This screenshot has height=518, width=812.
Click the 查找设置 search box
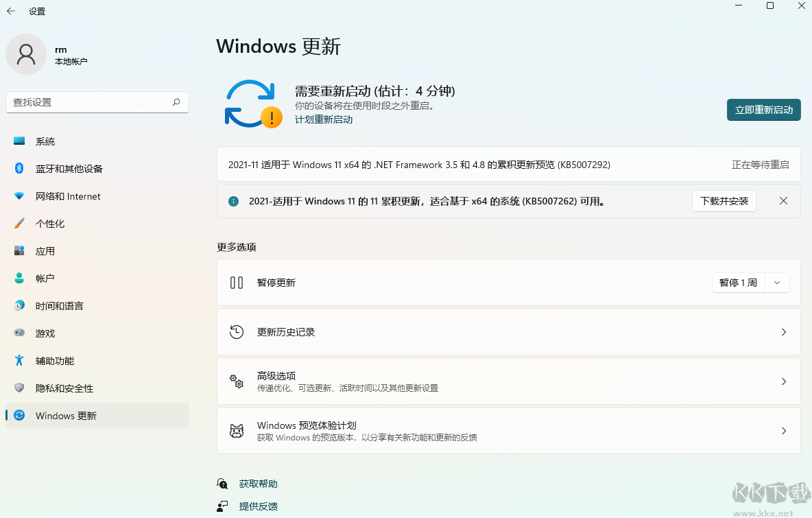point(97,102)
